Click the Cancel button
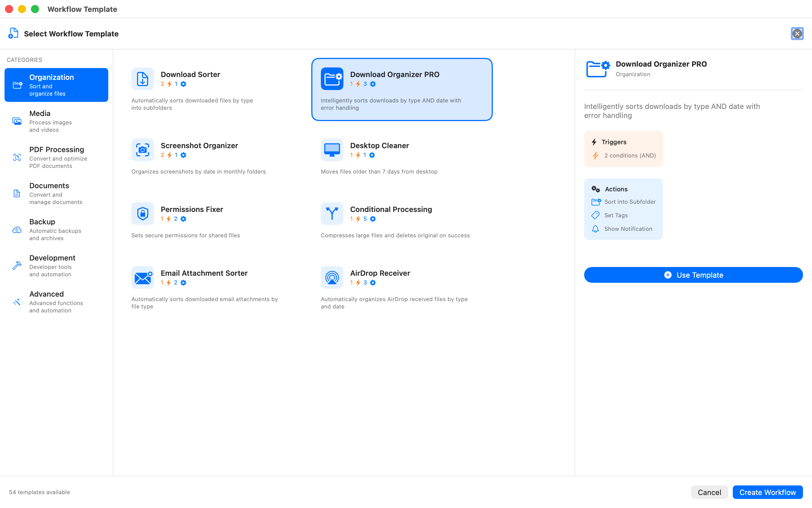This screenshot has height=508, width=812. click(x=709, y=492)
